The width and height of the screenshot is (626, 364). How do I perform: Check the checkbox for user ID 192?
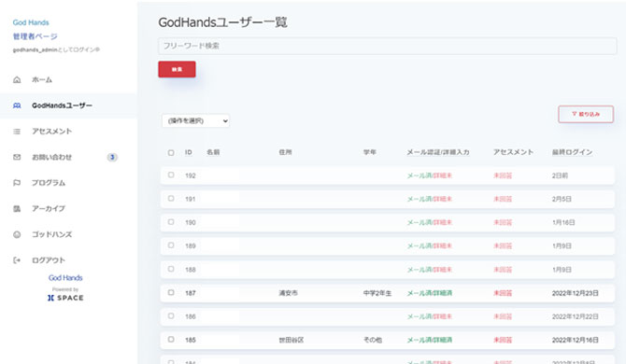(171, 175)
